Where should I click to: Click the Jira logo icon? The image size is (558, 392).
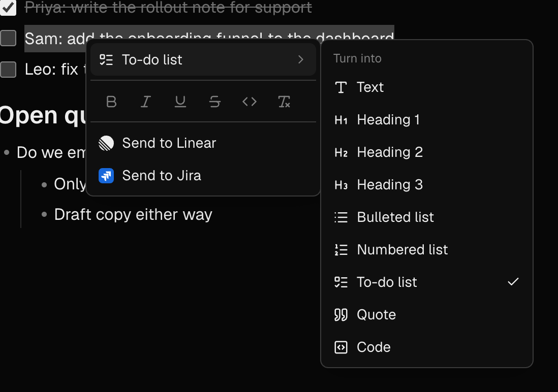[106, 176]
